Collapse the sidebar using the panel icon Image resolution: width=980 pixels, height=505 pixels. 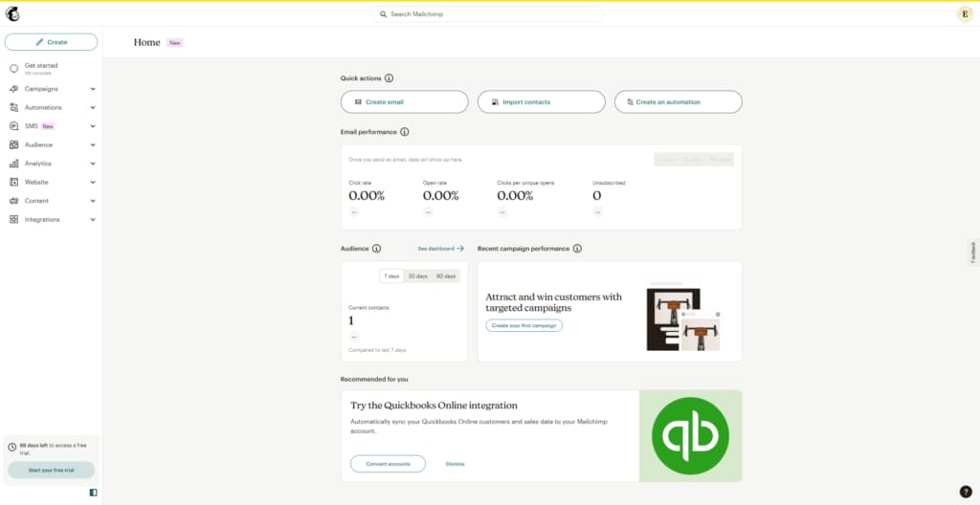93,493
